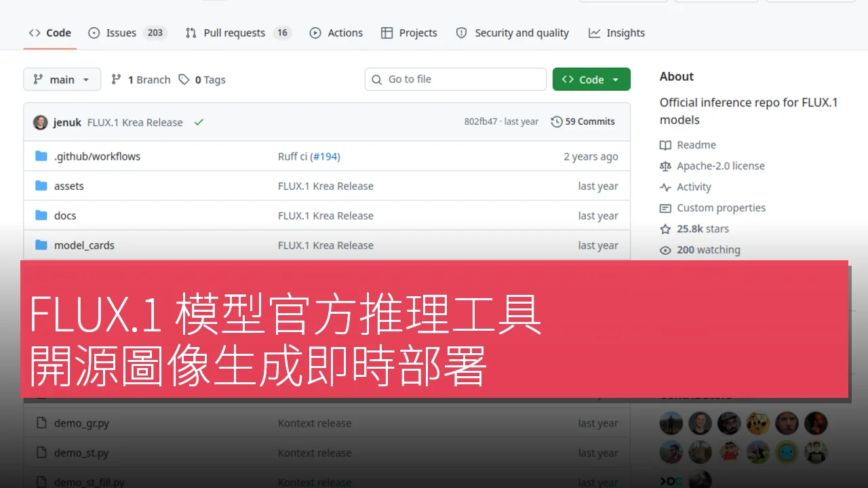
Task: Focus the Go to file search field
Action: coord(456,79)
